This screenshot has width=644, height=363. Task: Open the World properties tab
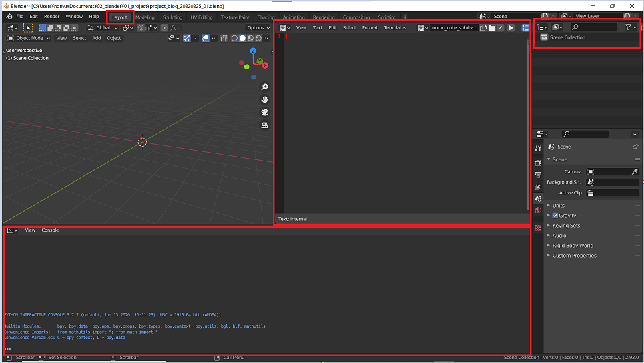click(x=538, y=210)
